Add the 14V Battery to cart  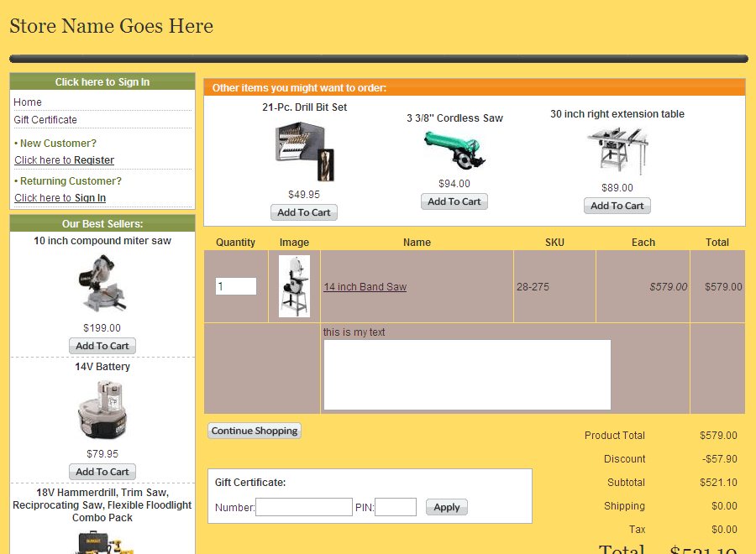(102, 472)
